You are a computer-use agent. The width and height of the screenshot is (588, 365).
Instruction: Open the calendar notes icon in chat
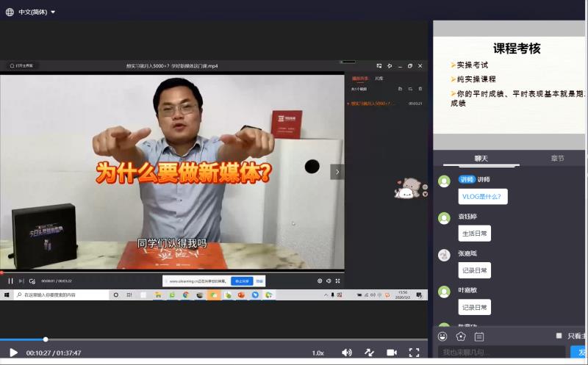479,336
